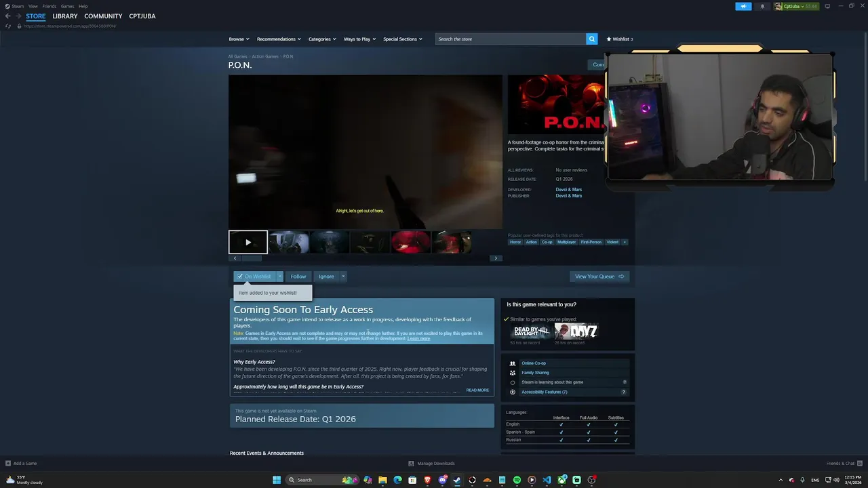Open the dropdown arrow beside Ignore

(343, 277)
